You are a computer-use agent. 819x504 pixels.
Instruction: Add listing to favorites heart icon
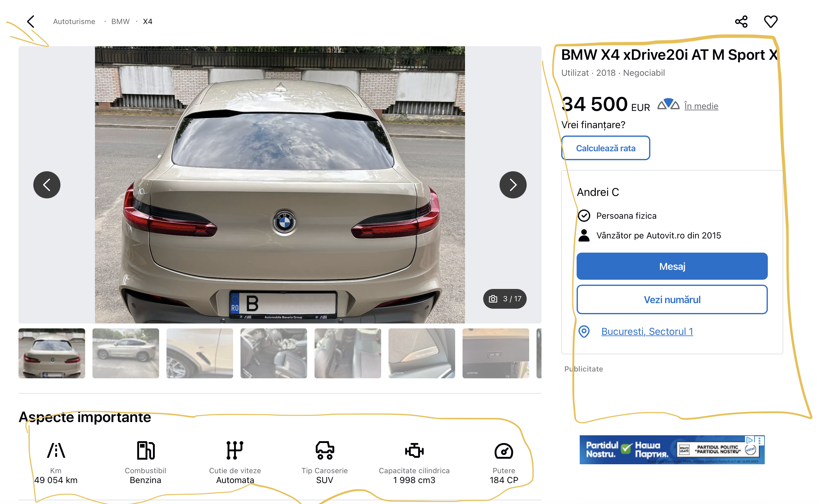(x=770, y=22)
